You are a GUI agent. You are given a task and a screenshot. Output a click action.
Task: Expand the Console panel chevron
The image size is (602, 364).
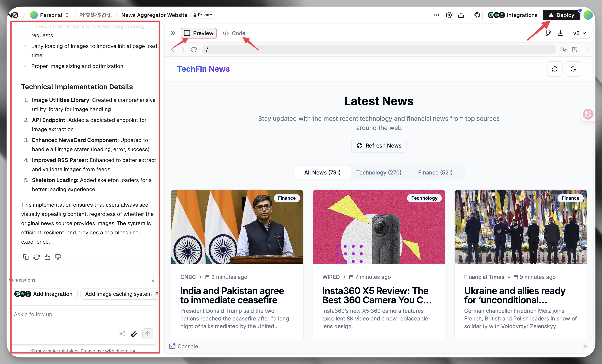coord(585,346)
